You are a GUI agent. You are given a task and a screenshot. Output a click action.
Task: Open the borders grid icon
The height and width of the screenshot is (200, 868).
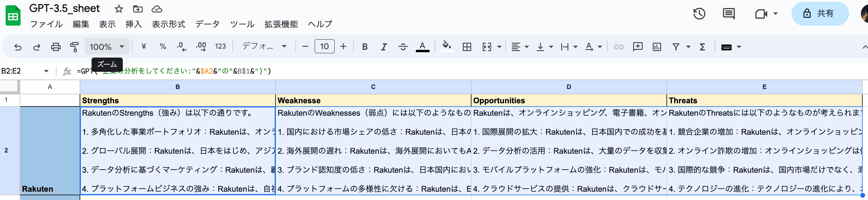(467, 47)
